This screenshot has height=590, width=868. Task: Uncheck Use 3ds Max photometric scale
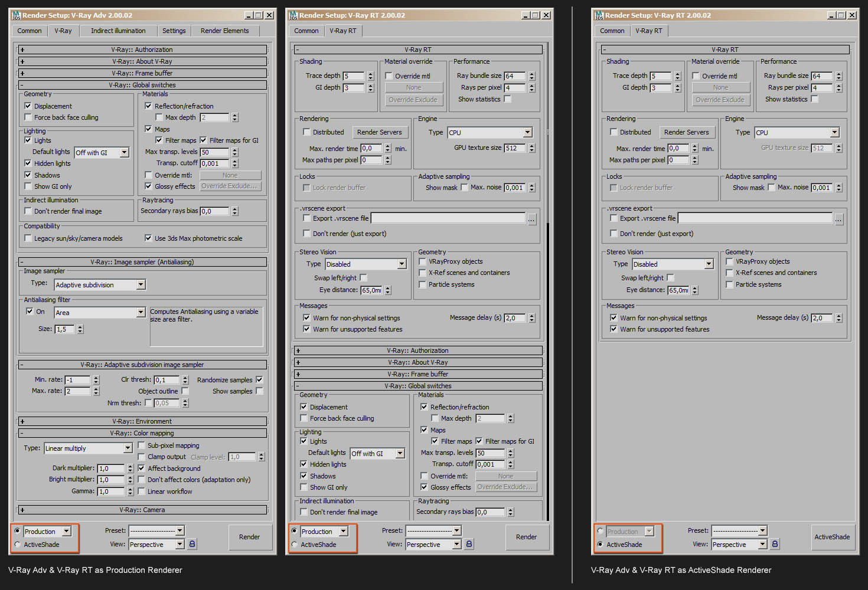pyautogui.click(x=148, y=238)
